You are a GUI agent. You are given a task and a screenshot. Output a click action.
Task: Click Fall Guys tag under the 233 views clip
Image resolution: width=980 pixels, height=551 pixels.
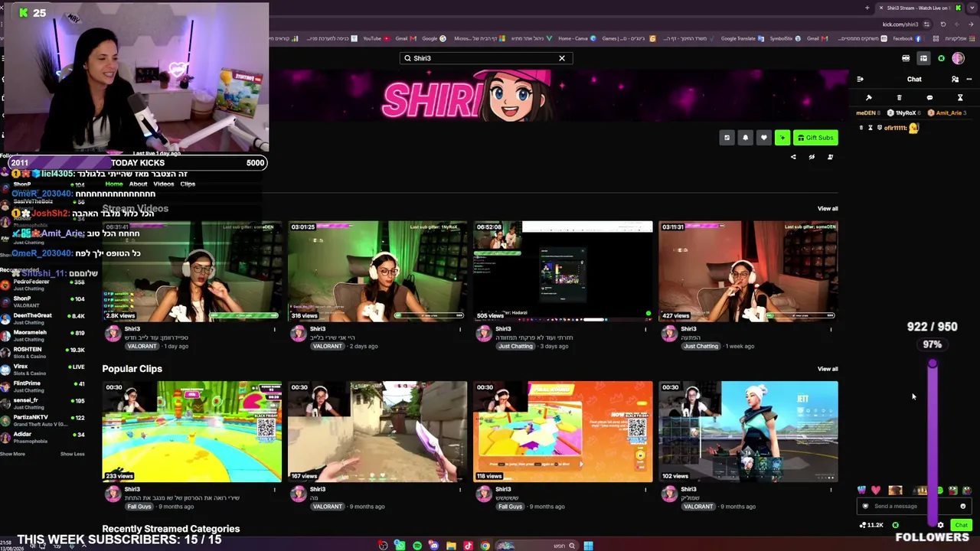139,507
